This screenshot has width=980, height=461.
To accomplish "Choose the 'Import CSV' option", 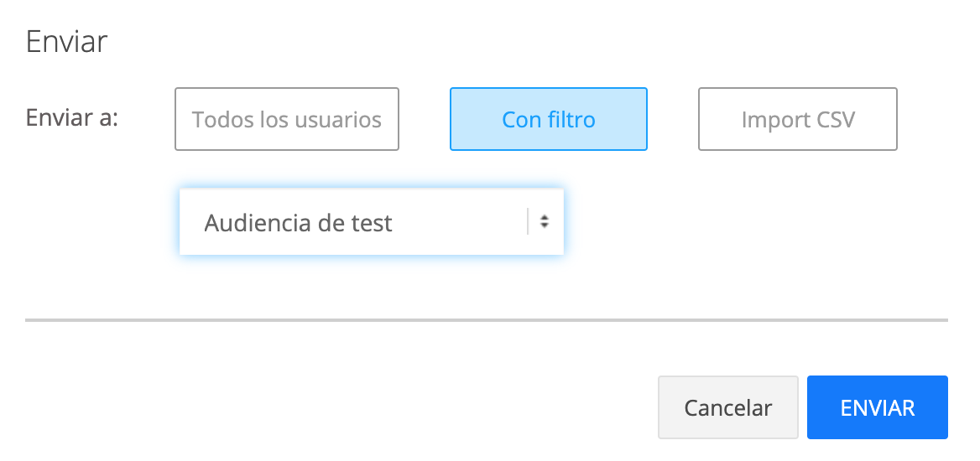I will [x=798, y=119].
